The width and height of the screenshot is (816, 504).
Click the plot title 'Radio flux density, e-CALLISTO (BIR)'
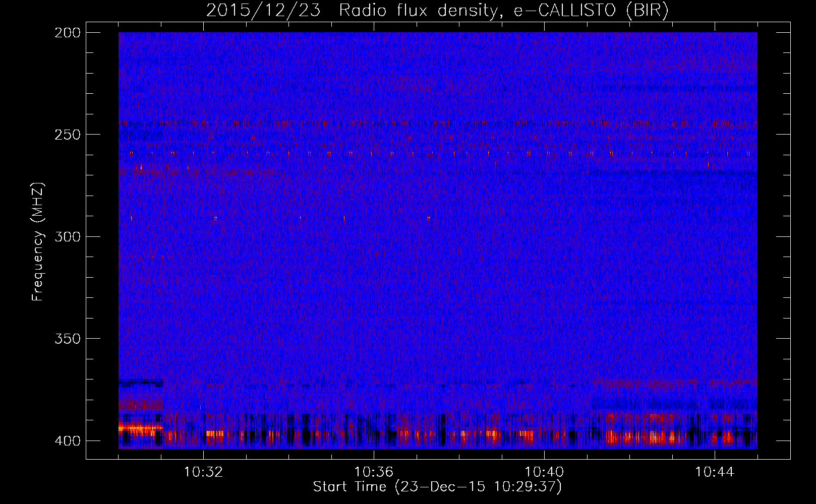click(x=503, y=11)
